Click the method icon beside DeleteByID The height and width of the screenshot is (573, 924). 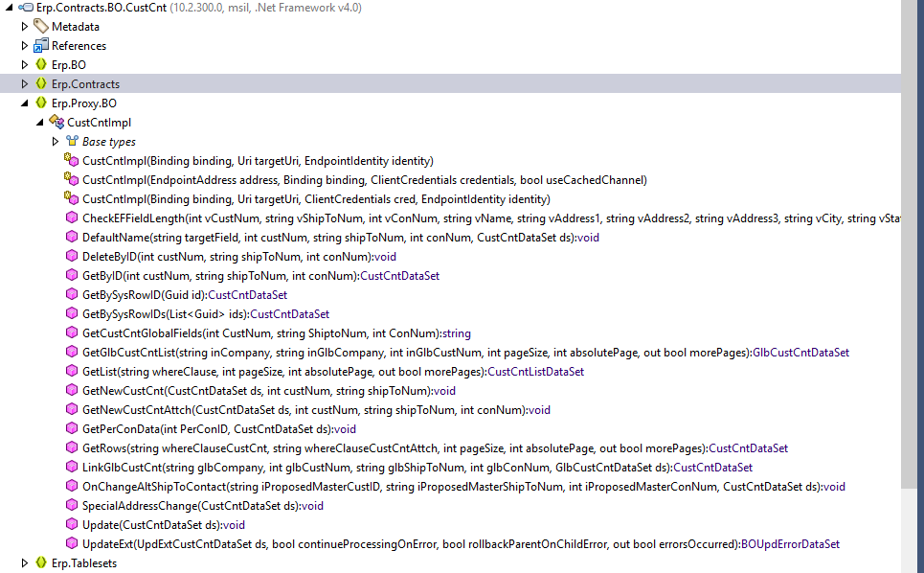(72, 256)
